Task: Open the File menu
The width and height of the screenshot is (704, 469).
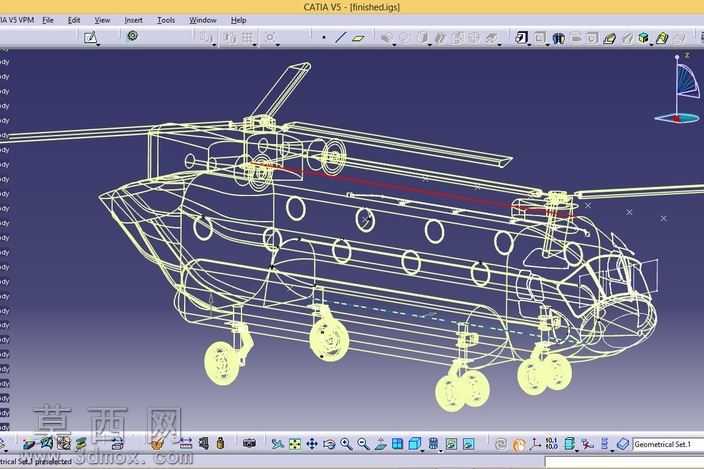Action: click(x=48, y=20)
